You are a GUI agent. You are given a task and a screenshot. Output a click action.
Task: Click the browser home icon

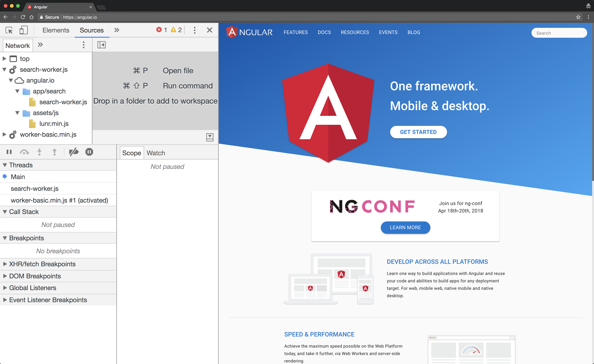click(x=32, y=17)
